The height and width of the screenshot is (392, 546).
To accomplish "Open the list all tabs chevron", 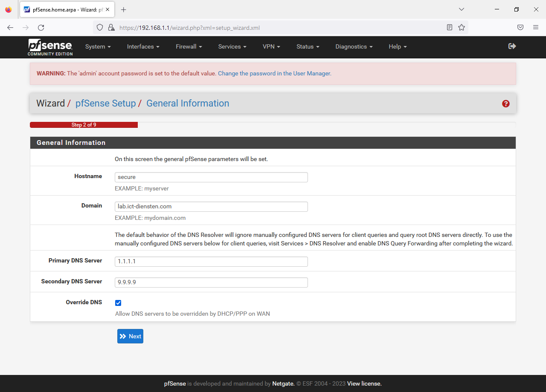I will [462, 9].
